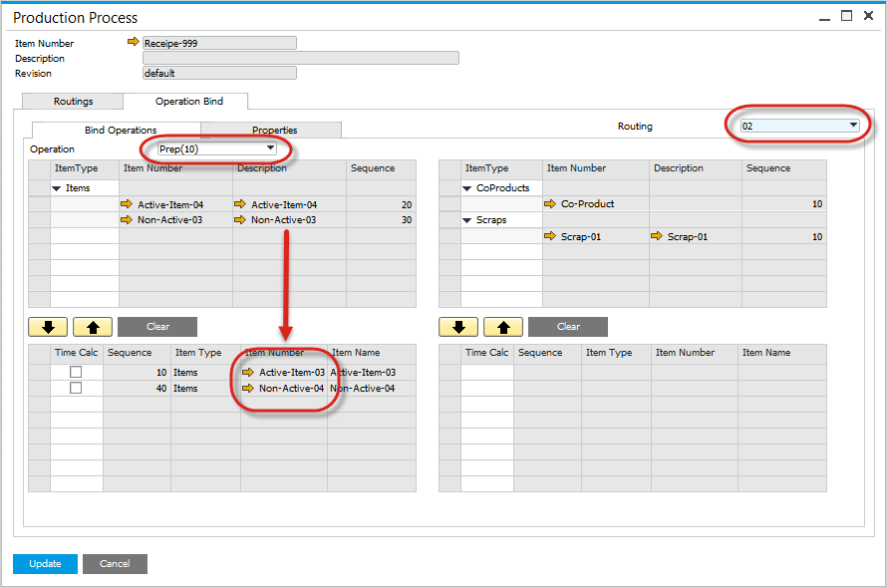Open the Operation dropdown showing Prep(10)

pyautogui.click(x=270, y=148)
